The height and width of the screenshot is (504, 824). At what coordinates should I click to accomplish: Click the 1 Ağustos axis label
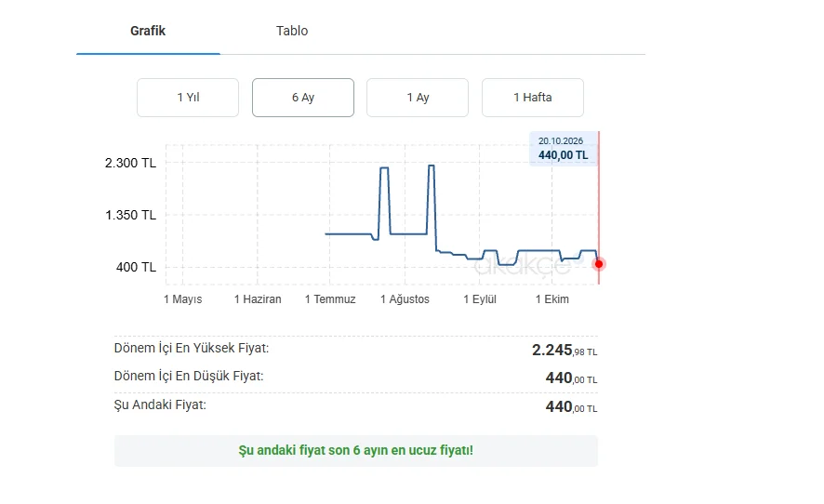coord(405,299)
